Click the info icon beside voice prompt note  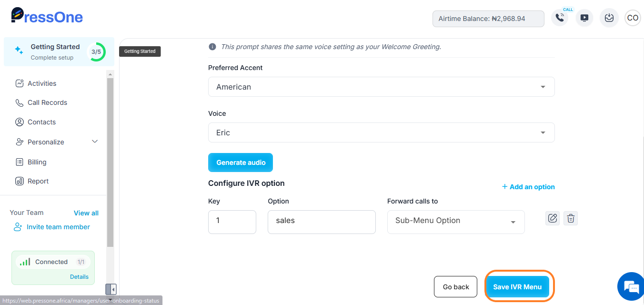click(x=212, y=47)
